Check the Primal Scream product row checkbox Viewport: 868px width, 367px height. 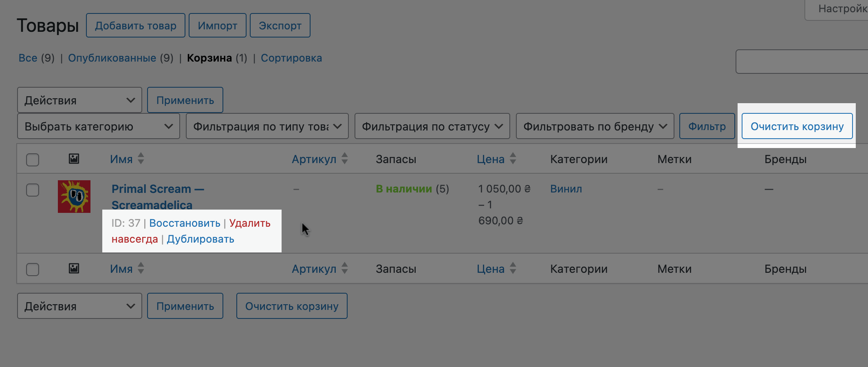point(33,190)
